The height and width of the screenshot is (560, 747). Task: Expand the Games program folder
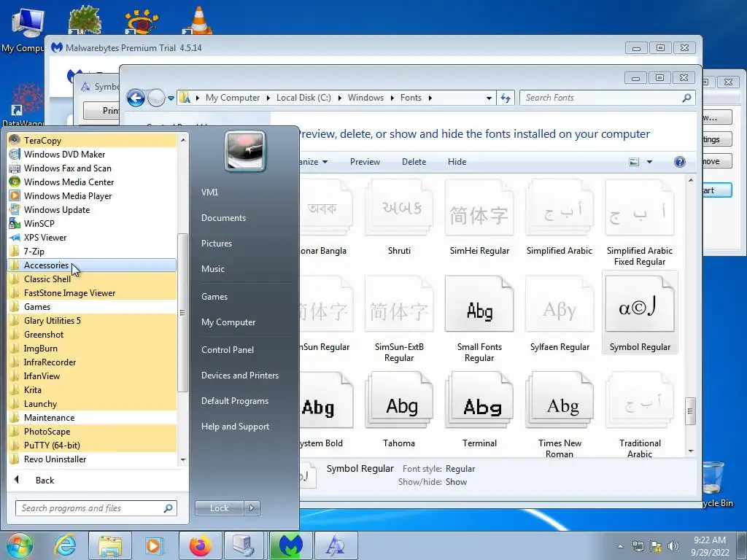tap(92, 307)
